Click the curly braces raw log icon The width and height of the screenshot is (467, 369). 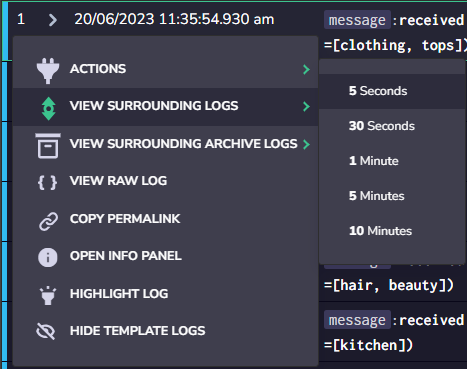(47, 183)
